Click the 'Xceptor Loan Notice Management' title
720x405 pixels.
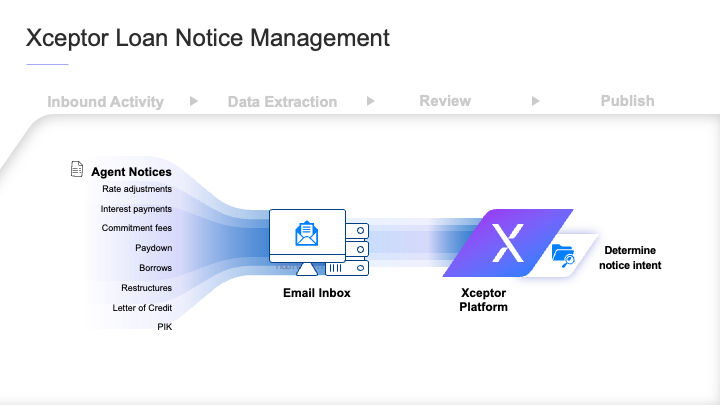[208, 38]
